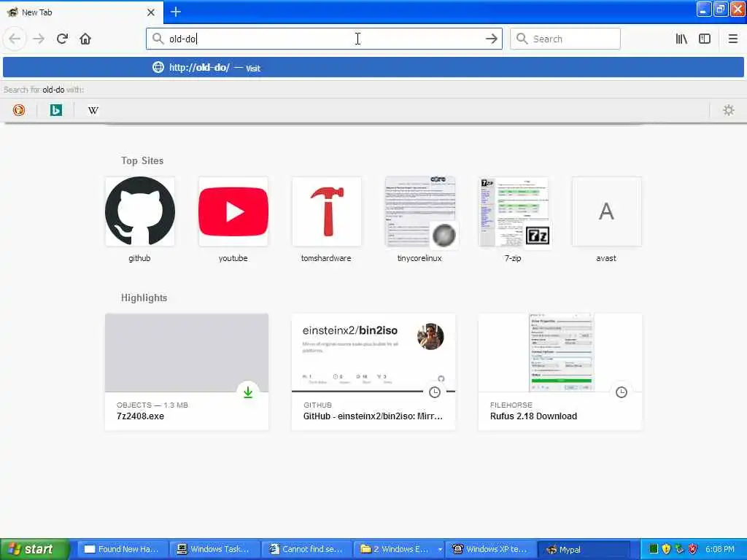Click the red shield tray icon
Screen dimensions: 747x560
coord(693,550)
